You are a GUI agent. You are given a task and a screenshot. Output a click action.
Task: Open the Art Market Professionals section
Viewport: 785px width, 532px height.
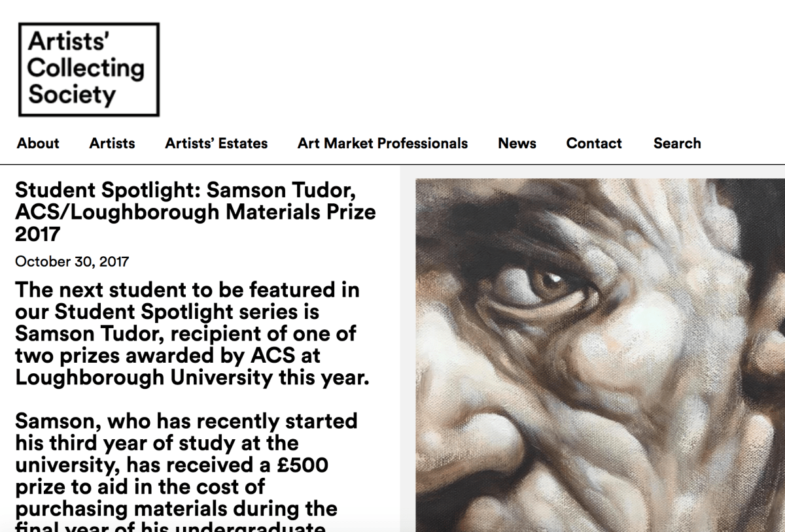click(x=382, y=143)
